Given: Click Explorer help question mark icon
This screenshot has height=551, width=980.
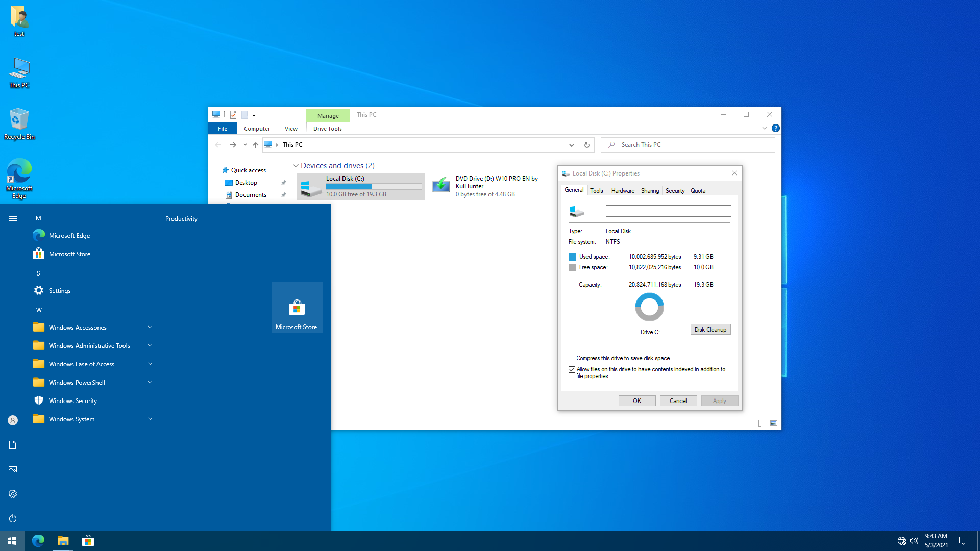Looking at the screenshot, I should tap(775, 128).
